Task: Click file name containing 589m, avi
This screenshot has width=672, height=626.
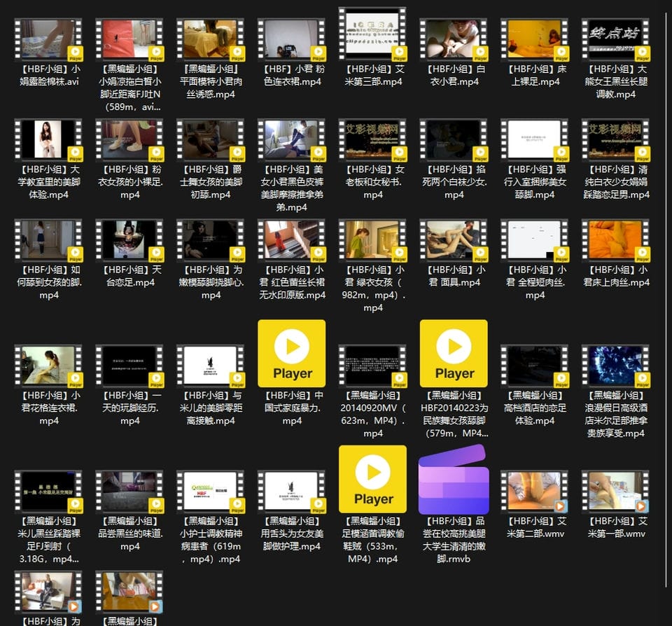Action: (129, 88)
